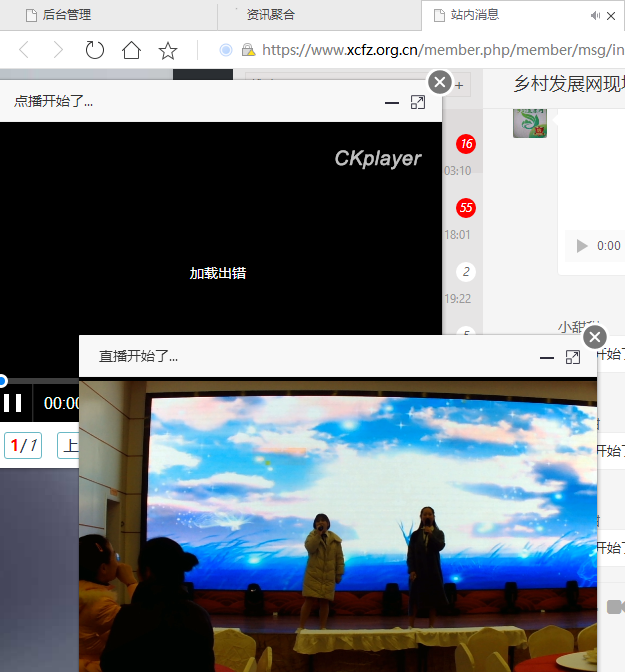Viewport: 625px width, 672px height.
Task: Reload the current page
Action: coord(95,50)
